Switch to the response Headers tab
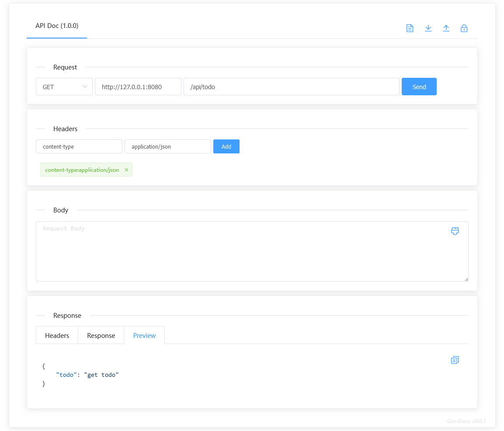504x431 pixels. click(57, 336)
